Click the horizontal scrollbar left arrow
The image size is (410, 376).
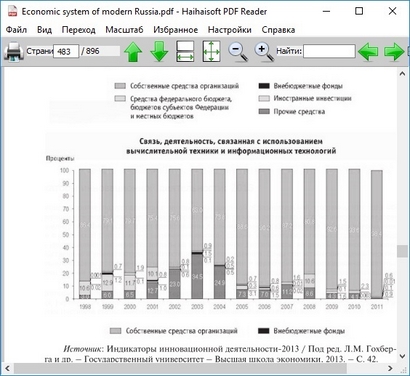click(7, 368)
